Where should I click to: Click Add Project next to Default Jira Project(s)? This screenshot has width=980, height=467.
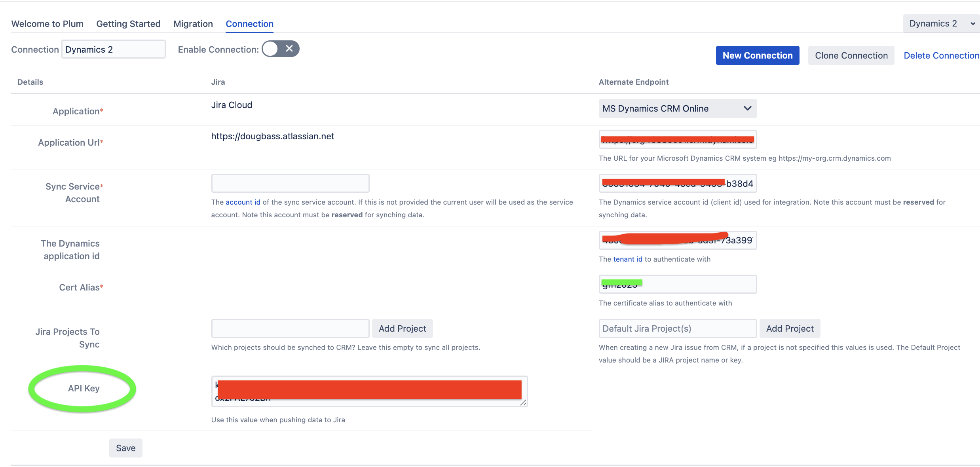pyautogui.click(x=790, y=328)
